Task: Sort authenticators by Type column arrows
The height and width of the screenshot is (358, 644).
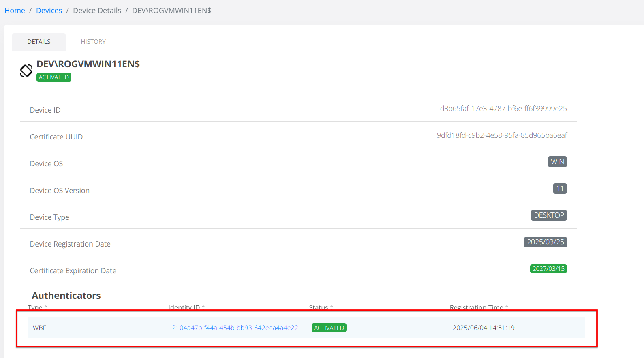Action: click(x=46, y=308)
